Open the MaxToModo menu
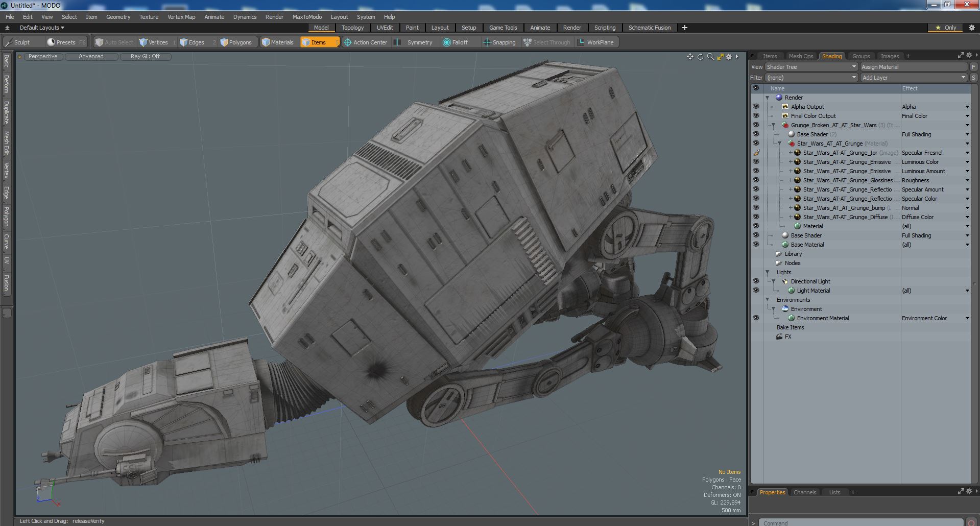Screen dimensions: 980x526 click(307, 17)
